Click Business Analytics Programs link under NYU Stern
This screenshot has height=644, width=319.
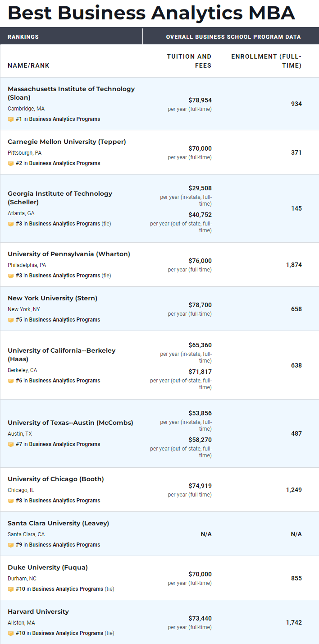(x=65, y=320)
